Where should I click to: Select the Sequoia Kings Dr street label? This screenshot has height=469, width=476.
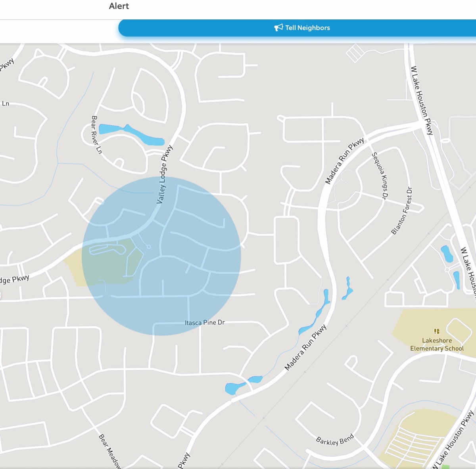[x=380, y=176]
